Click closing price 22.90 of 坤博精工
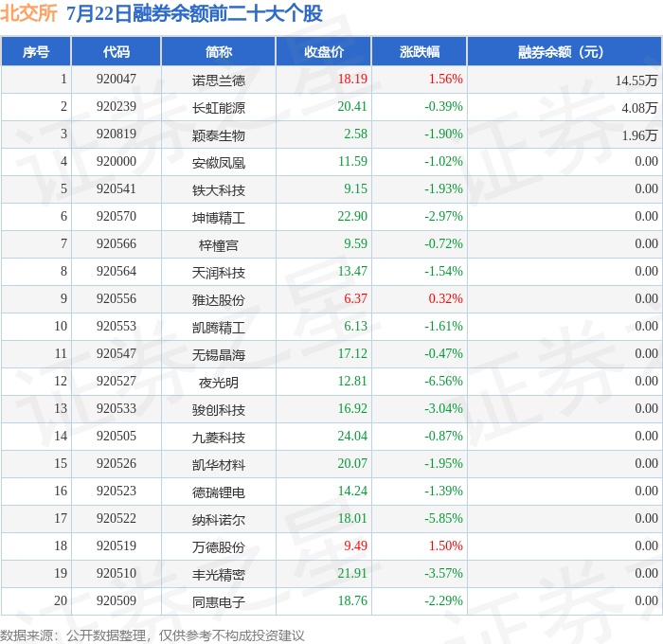This screenshot has width=663, height=644. tap(352, 217)
